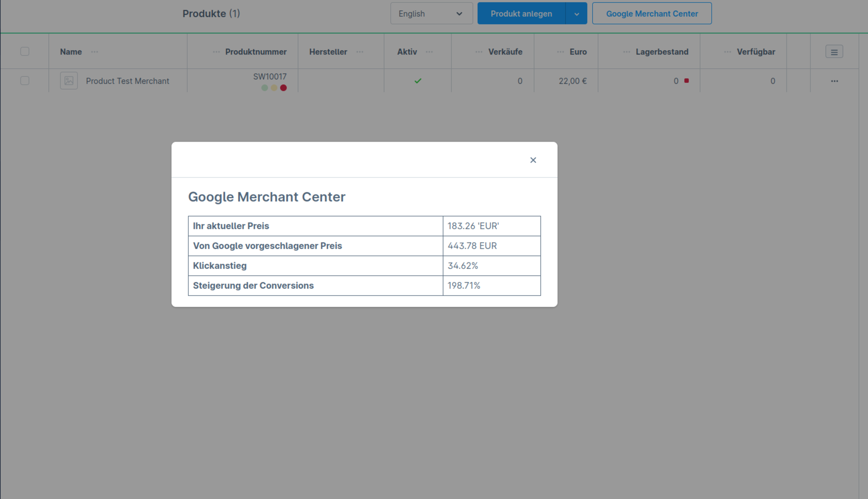Sort by the Name column header
This screenshot has height=499, width=868.
(71, 52)
